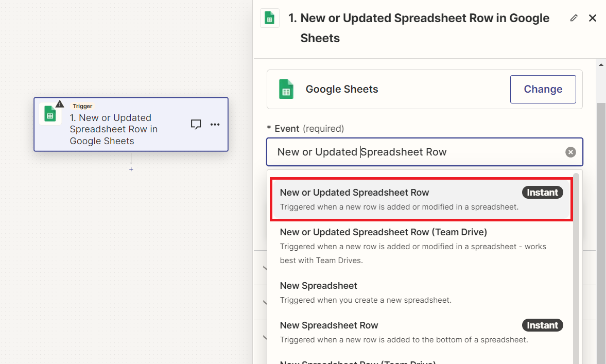Rename the step using the pencil icon
Screen dimensions: 606x364
pyautogui.click(x=574, y=18)
